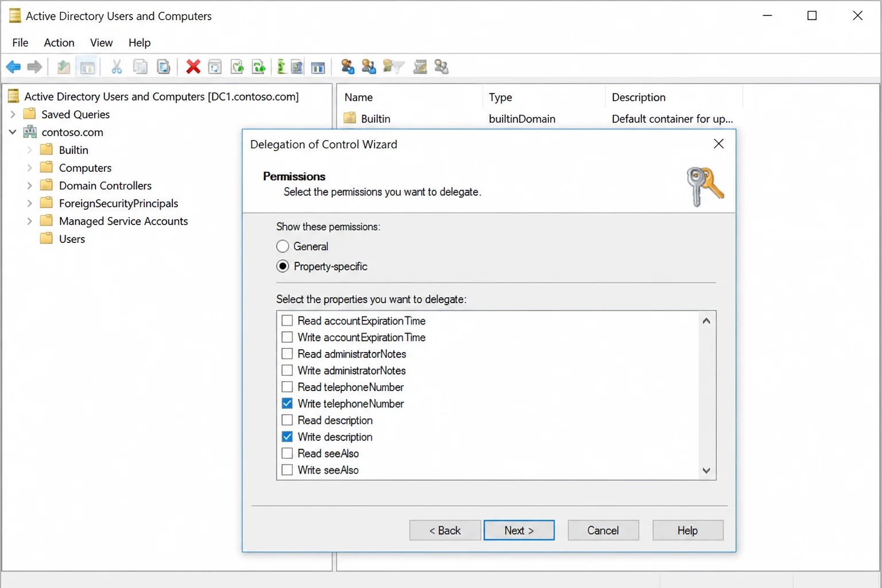Check Read seeAlso
The height and width of the screenshot is (588, 882).
coord(287,454)
